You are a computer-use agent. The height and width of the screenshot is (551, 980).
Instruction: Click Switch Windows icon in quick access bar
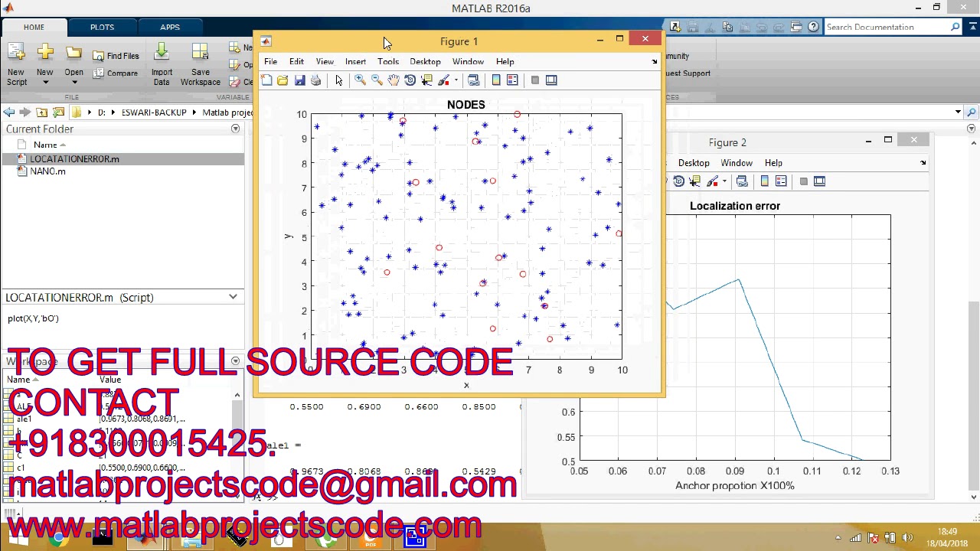tap(796, 27)
